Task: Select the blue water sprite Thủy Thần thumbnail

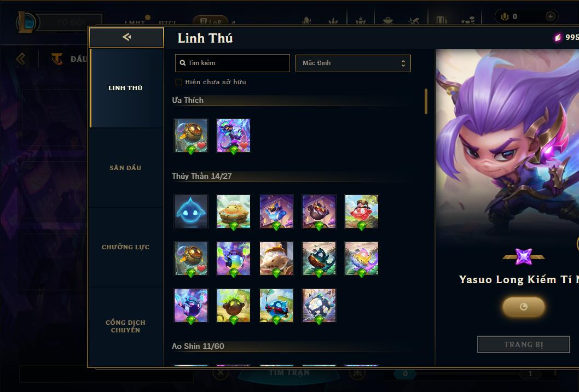Action: coord(191,212)
